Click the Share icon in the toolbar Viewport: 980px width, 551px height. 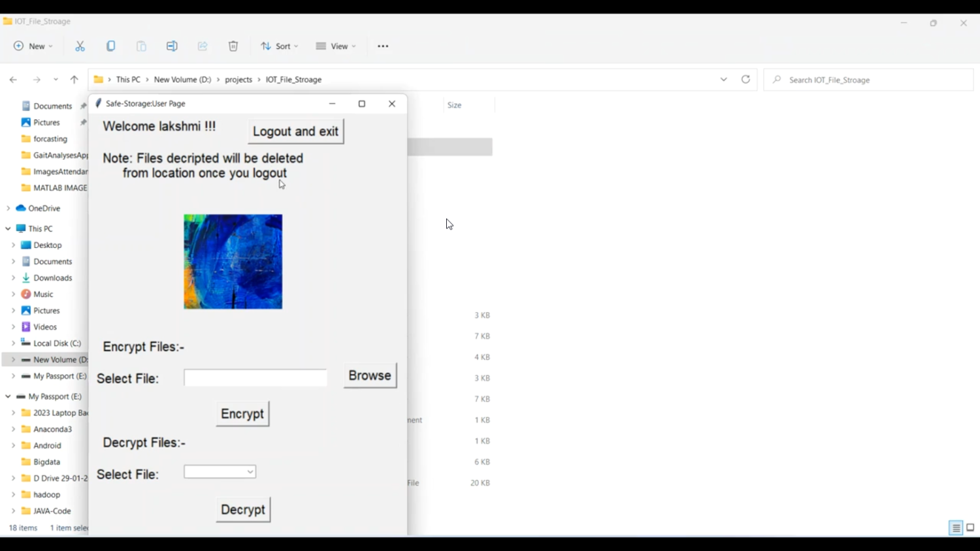[203, 46]
